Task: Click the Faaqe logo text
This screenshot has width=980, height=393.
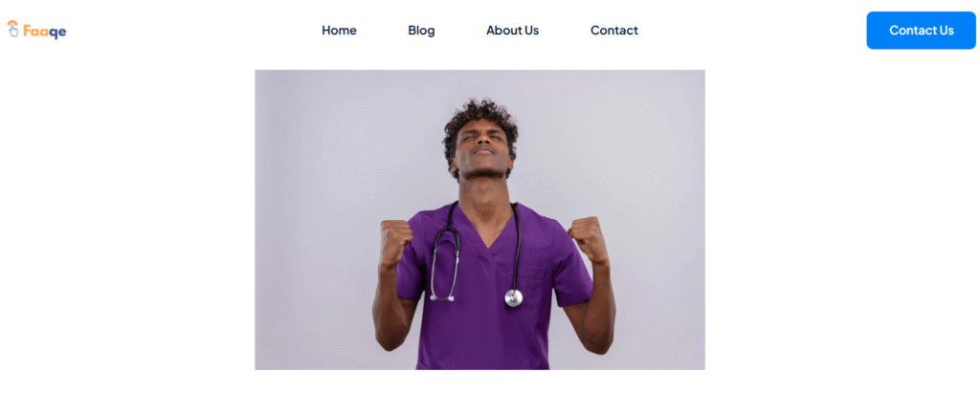Action: coord(44,31)
